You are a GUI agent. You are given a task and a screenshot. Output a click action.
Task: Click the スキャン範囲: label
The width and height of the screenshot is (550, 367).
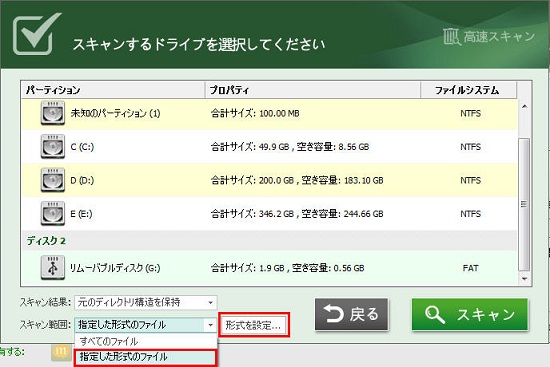(45, 325)
